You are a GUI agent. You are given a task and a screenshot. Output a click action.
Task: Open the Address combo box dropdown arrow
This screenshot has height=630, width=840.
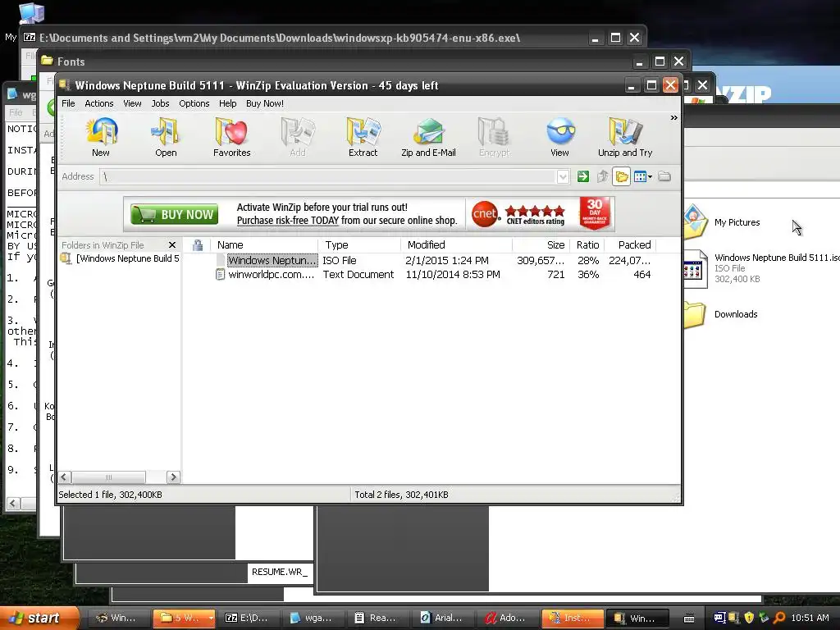pyautogui.click(x=563, y=176)
